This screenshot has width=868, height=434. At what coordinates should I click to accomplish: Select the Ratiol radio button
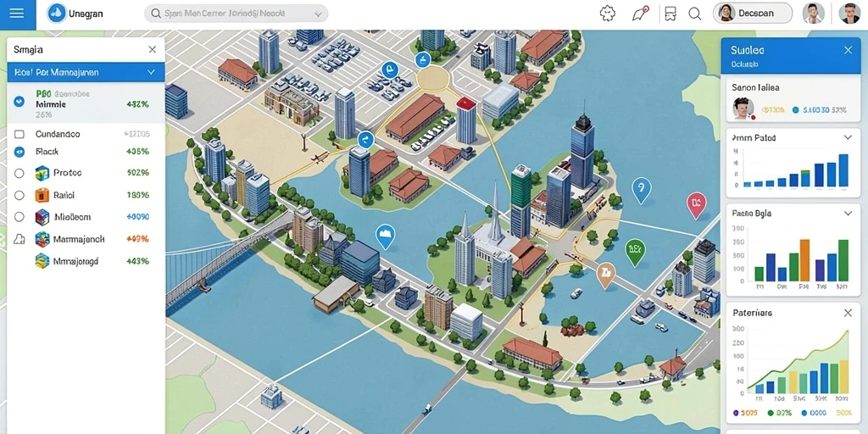point(19,196)
